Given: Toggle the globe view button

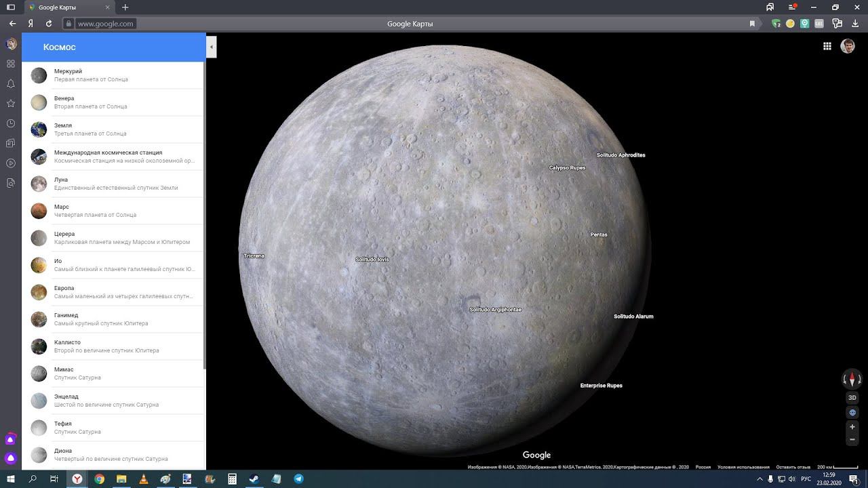Looking at the screenshot, I should point(852,413).
